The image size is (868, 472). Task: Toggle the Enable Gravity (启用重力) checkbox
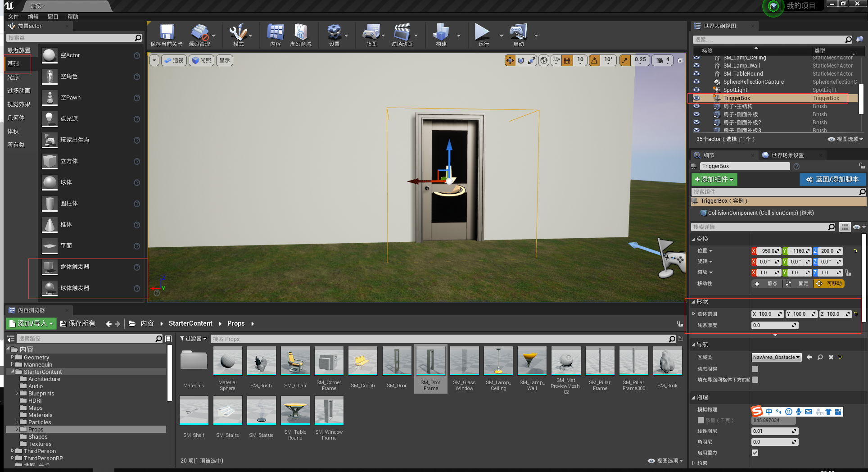click(755, 453)
